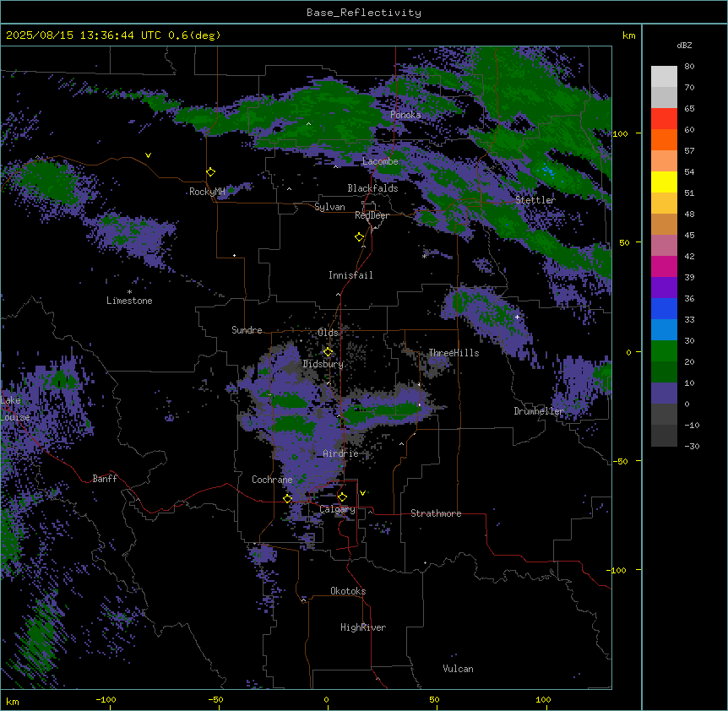Click the yellow V marker northwest of RockyMH
This screenshot has height=711, width=728.
tap(148, 155)
